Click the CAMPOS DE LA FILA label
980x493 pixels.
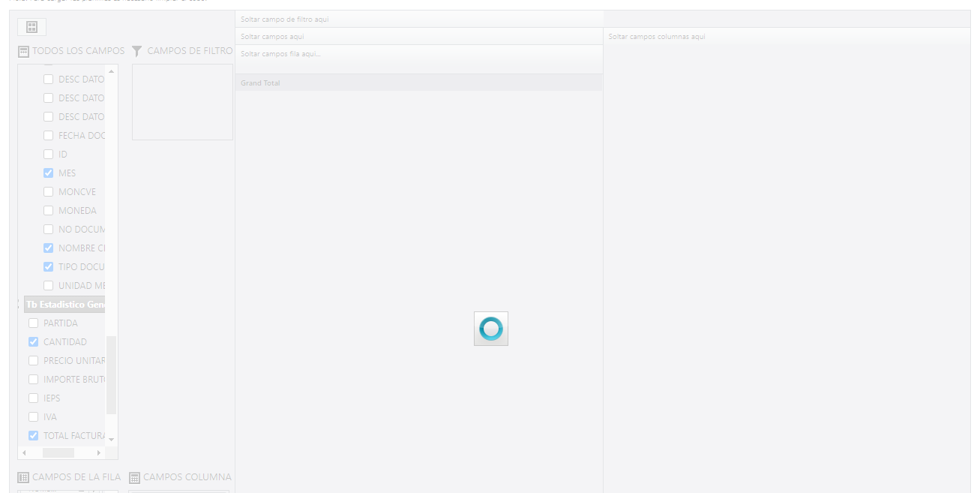pyautogui.click(x=76, y=477)
